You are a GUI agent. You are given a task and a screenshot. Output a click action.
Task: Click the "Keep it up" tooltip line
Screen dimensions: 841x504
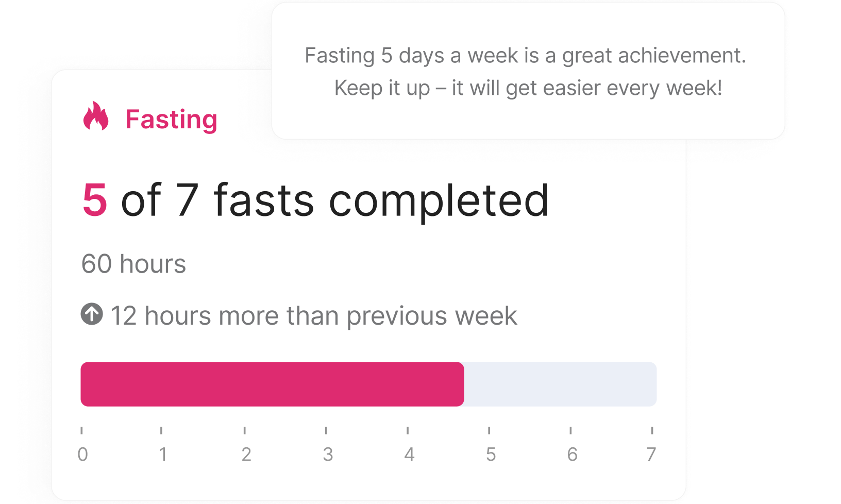tap(528, 88)
